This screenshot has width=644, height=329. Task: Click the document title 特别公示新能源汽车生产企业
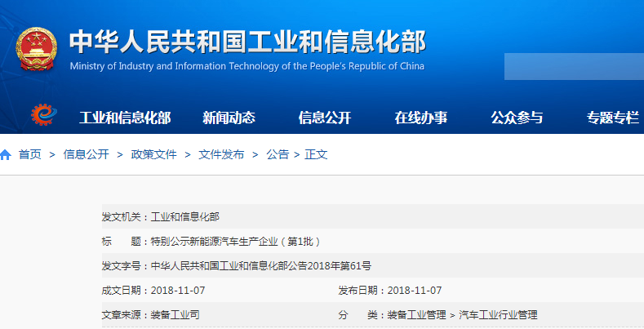tap(236, 241)
